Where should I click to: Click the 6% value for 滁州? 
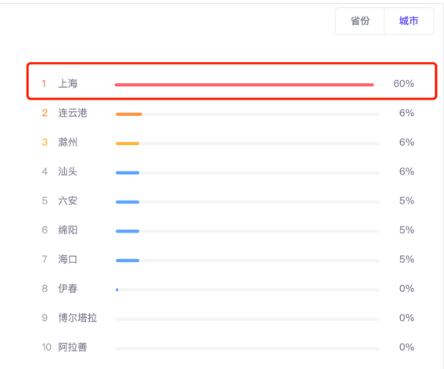(x=407, y=142)
